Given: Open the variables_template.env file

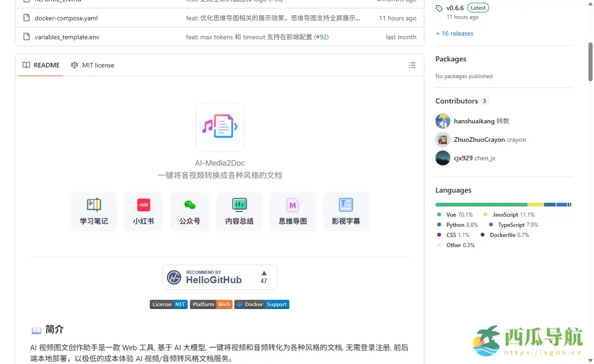Looking at the screenshot, I should click(x=67, y=37).
